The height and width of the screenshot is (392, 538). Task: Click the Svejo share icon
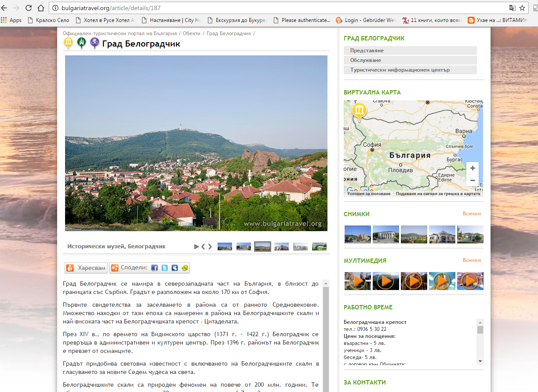click(174, 268)
